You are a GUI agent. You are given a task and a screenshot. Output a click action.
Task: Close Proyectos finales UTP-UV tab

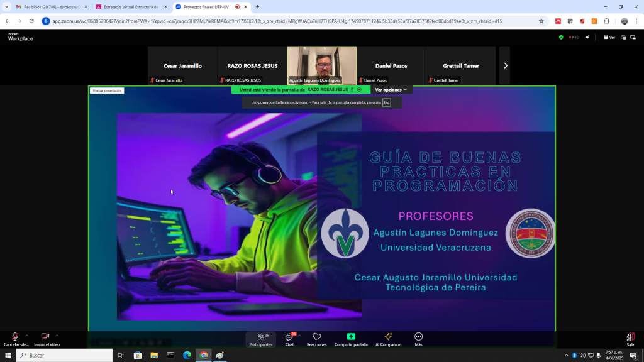245,7
